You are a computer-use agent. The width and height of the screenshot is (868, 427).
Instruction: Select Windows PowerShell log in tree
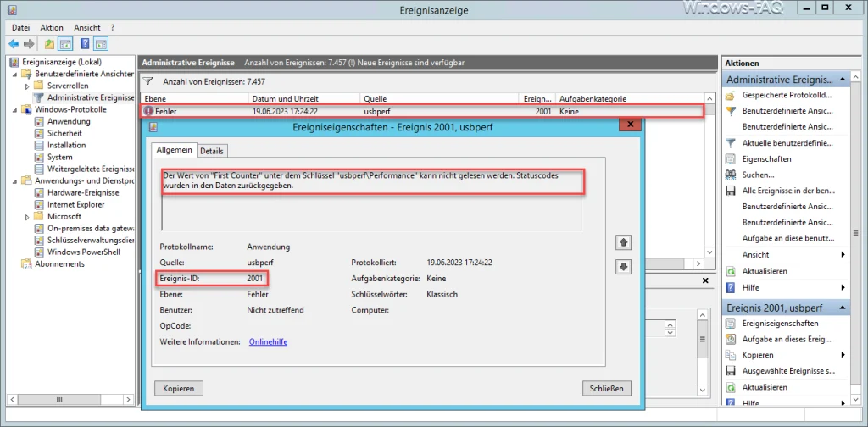tap(84, 252)
